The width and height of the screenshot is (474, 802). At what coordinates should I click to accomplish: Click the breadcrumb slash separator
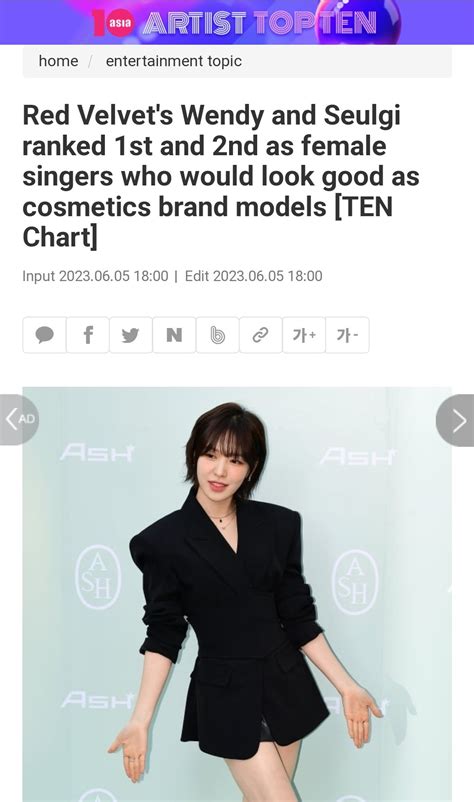click(91, 61)
